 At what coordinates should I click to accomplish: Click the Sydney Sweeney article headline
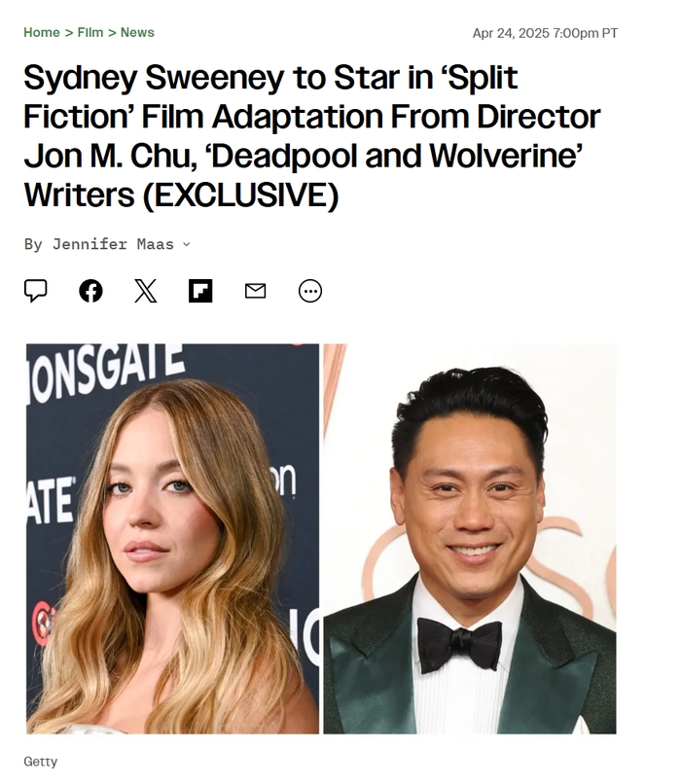coord(312,136)
